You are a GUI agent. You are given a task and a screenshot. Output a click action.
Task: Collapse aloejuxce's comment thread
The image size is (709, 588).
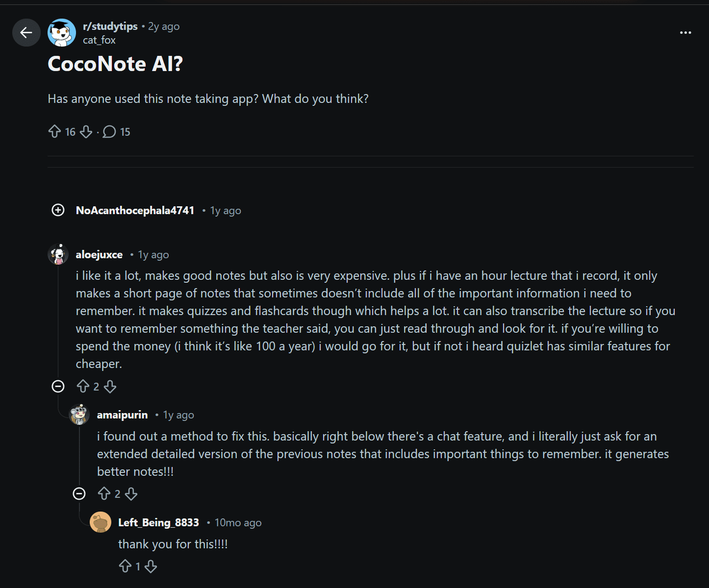coord(58,386)
